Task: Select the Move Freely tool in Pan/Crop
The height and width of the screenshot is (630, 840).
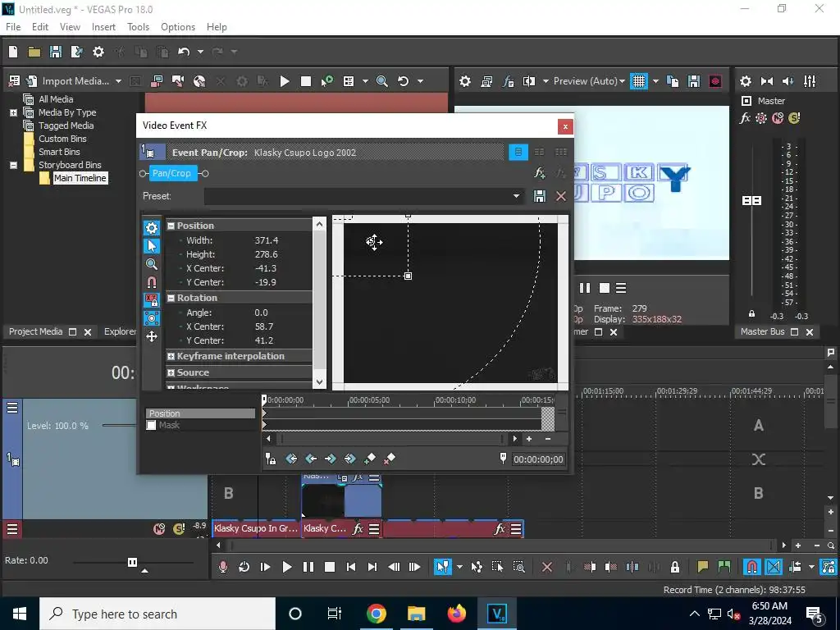Action: pyautogui.click(x=152, y=336)
